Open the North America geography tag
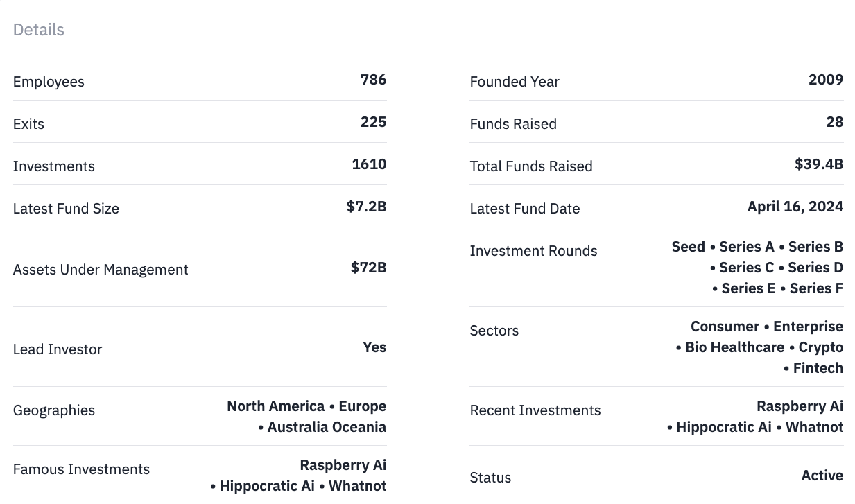Screen dimensions: 855x504 276,406
